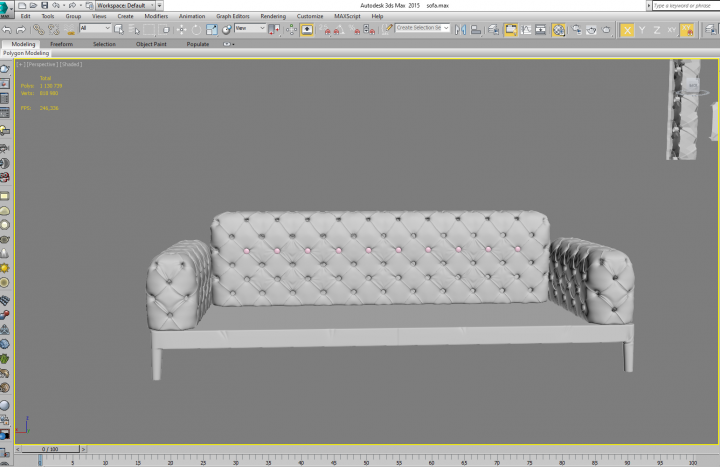Click the New Scene icon
This screenshot has width=720, height=467.
(22, 6)
